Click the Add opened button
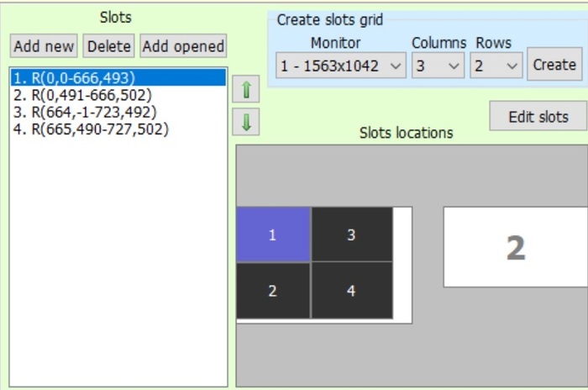The height and width of the screenshot is (390, 588). point(183,46)
